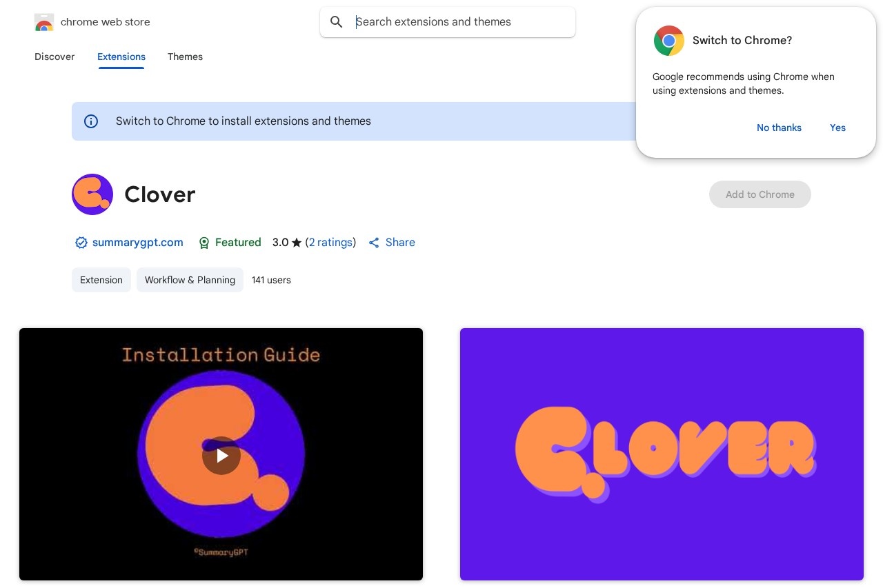Click the info icon in the blue banner
This screenshot has height=588, width=883.
pyautogui.click(x=91, y=121)
